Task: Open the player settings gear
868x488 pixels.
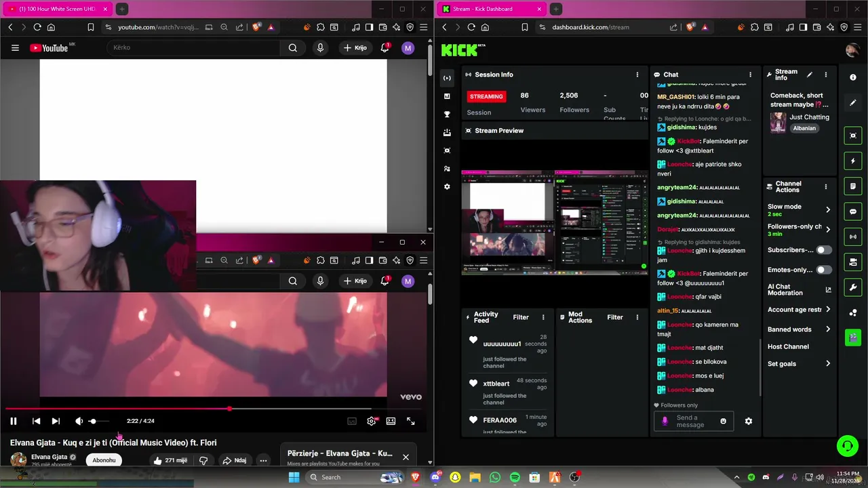Action: click(x=371, y=421)
